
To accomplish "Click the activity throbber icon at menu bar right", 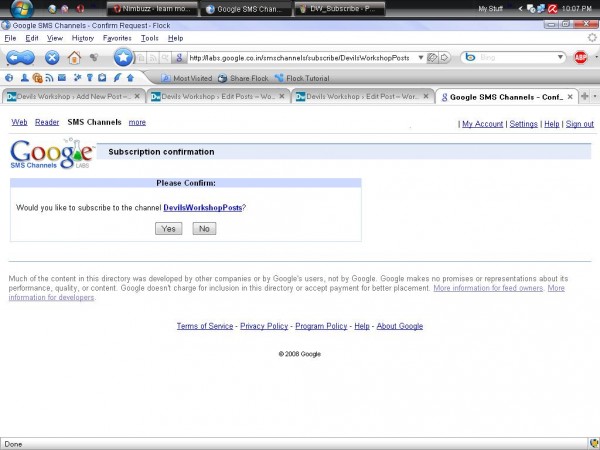I will (x=592, y=38).
